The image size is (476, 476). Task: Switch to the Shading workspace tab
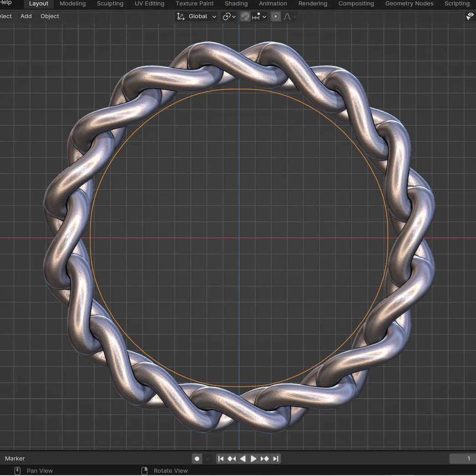236,4
